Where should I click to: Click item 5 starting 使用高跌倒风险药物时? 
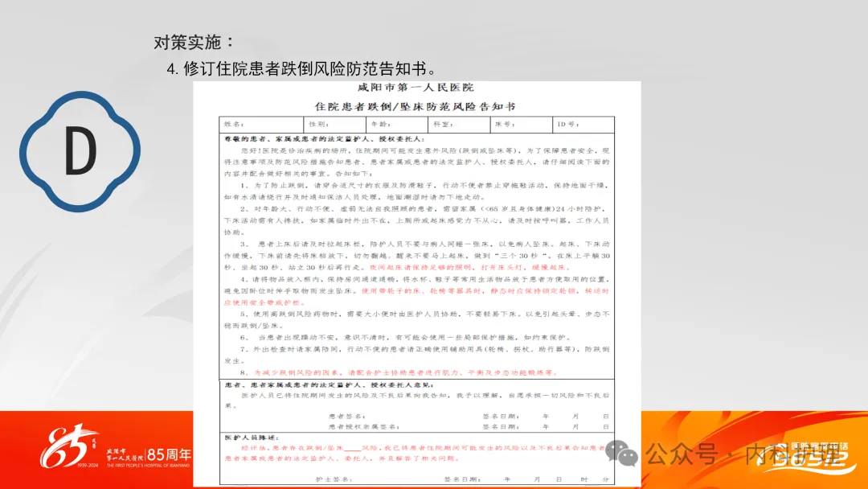point(416,319)
